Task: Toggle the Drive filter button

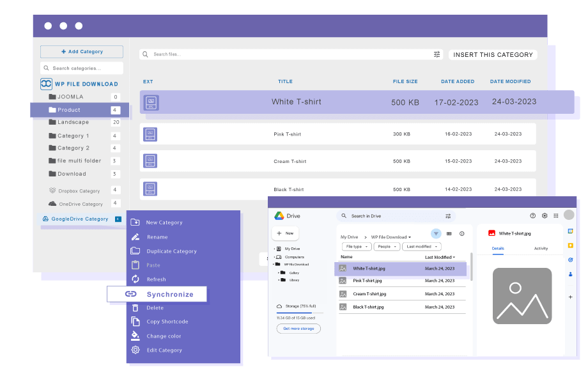Action: pos(436,234)
